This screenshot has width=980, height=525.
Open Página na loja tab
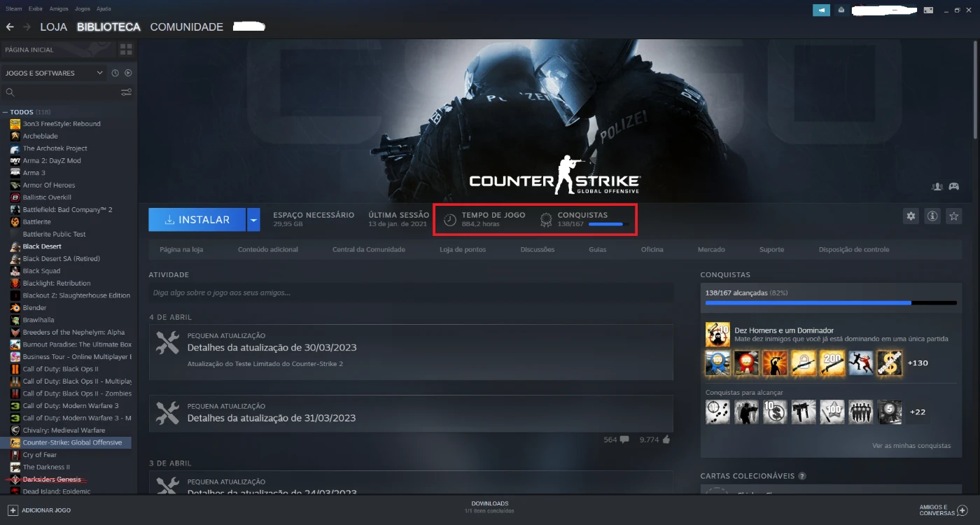180,249
